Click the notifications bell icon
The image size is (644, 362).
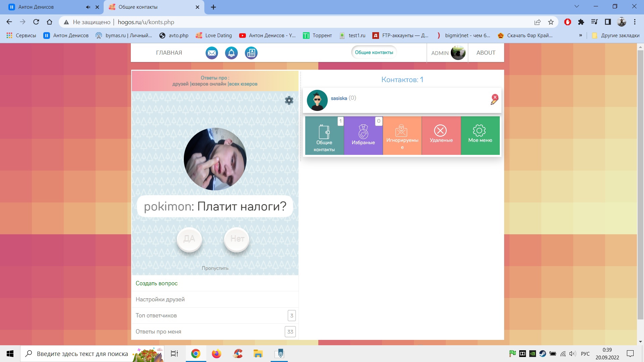pos(231,53)
